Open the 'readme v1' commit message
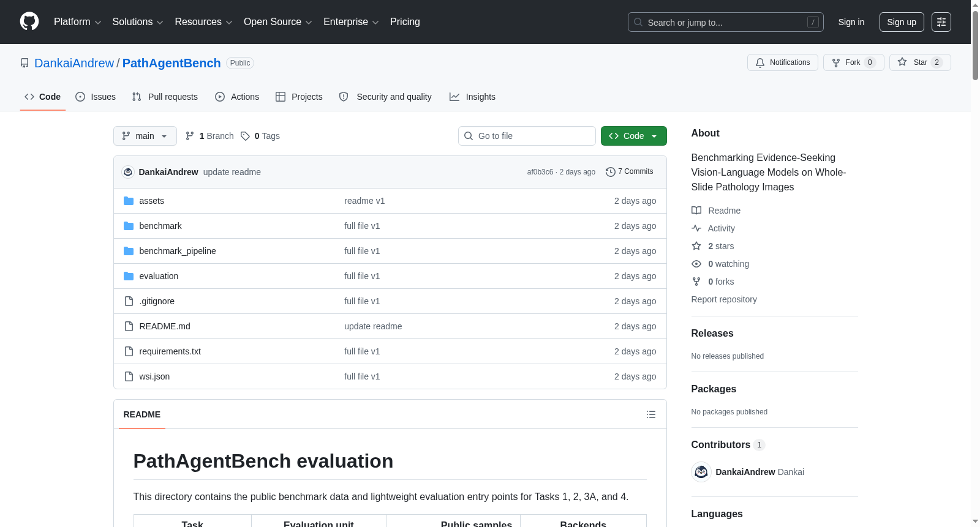The width and height of the screenshot is (980, 527). tap(364, 201)
